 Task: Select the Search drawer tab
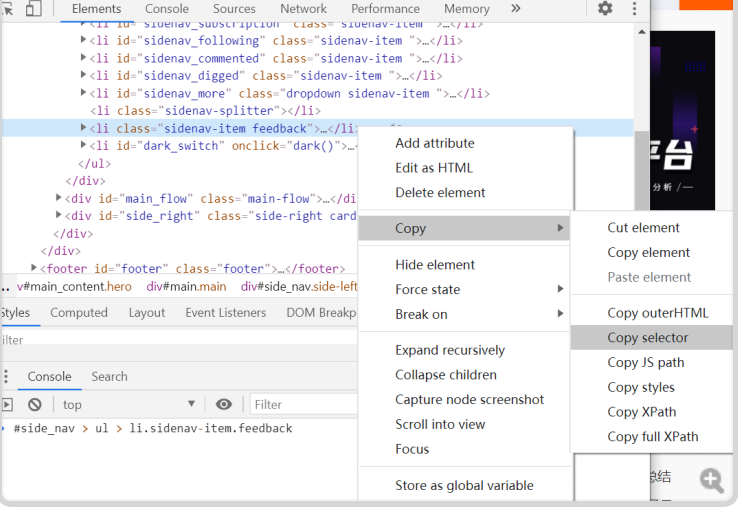coord(109,377)
